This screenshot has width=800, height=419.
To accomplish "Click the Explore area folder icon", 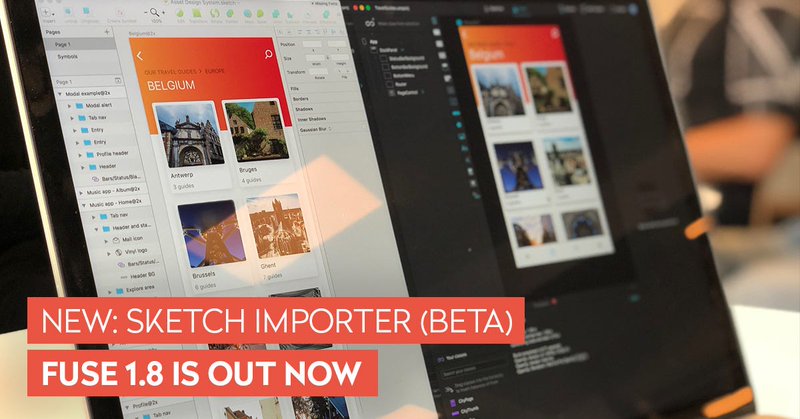I will pos(119,291).
